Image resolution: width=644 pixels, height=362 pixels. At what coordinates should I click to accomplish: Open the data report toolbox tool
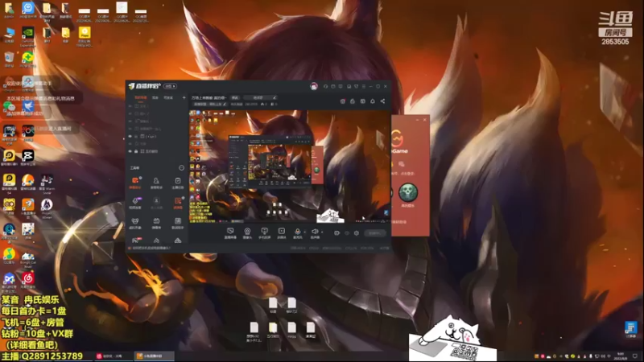pyautogui.click(x=177, y=223)
